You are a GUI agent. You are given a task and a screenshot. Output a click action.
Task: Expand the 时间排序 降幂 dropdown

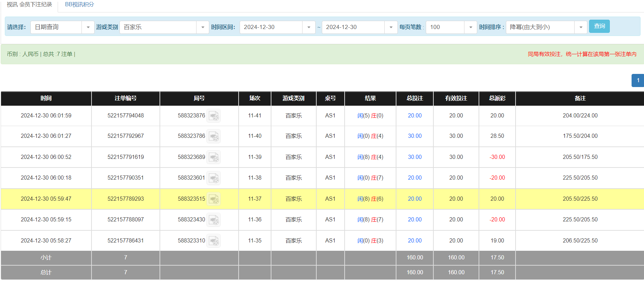(x=581, y=27)
